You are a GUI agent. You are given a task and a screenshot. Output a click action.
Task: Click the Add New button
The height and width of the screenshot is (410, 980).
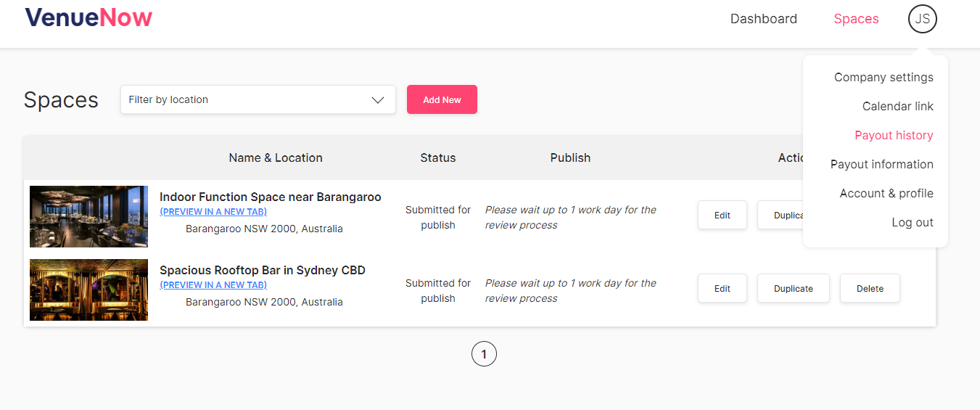tap(442, 99)
